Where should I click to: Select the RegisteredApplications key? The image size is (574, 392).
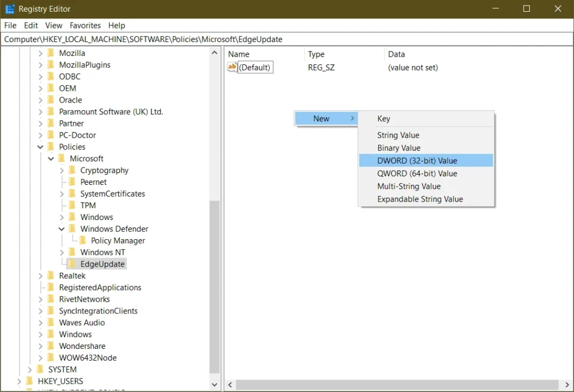(x=100, y=287)
